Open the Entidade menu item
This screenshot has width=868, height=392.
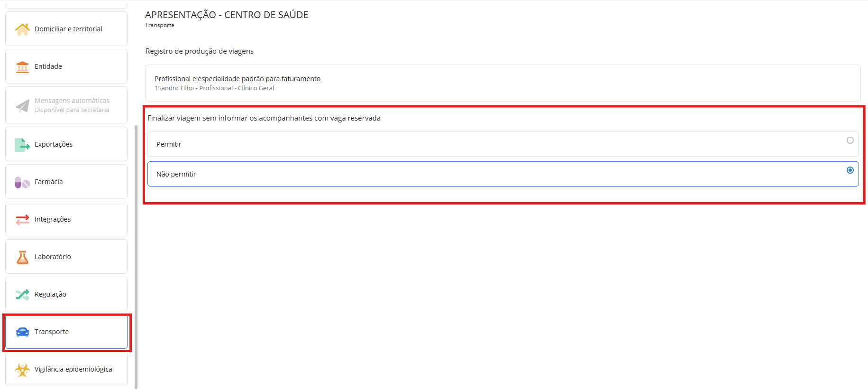click(66, 66)
